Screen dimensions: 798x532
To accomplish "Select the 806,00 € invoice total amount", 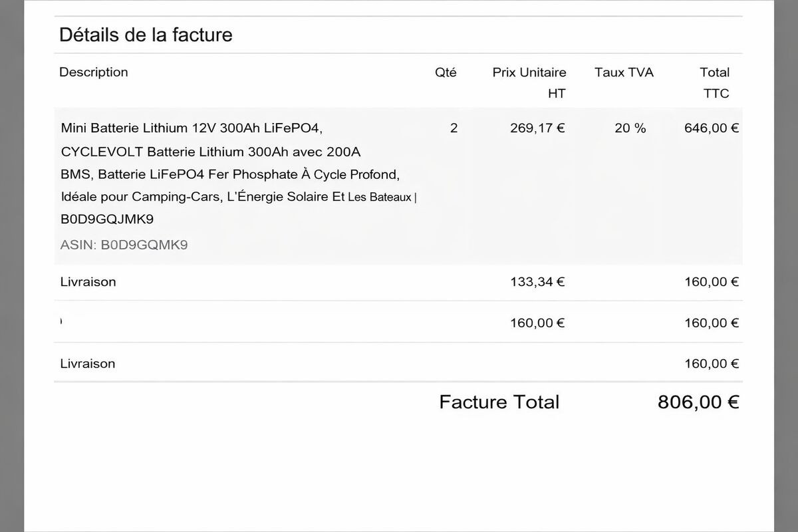I will pos(698,402).
